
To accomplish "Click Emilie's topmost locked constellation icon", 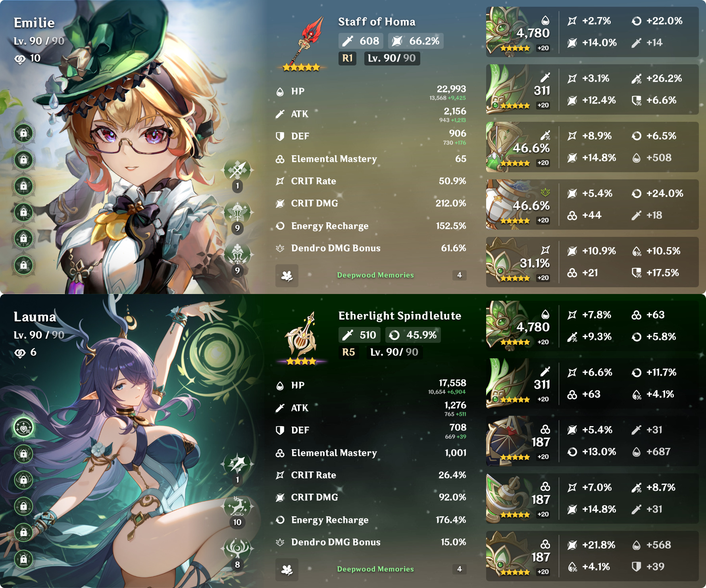I will tap(24, 133).
